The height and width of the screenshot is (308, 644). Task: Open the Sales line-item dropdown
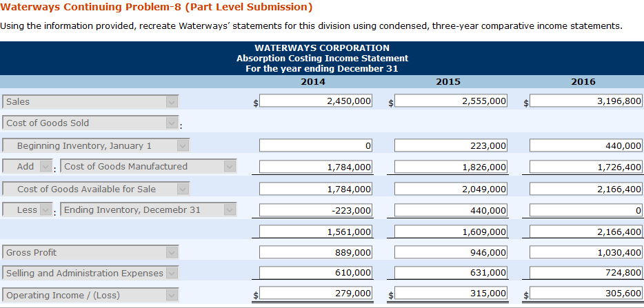(90, 102)
